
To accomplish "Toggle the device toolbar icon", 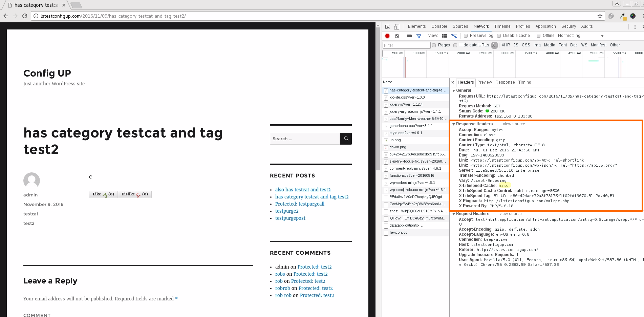I will [396, 27].
